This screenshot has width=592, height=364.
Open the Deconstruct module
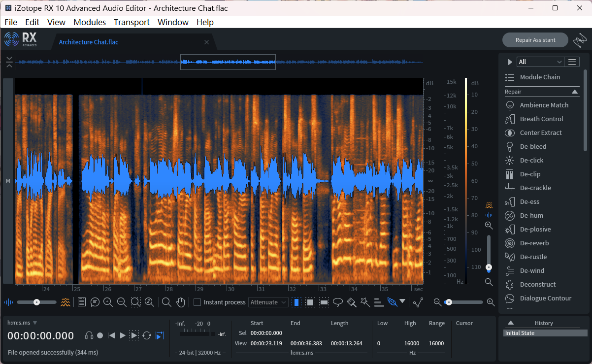530,284
